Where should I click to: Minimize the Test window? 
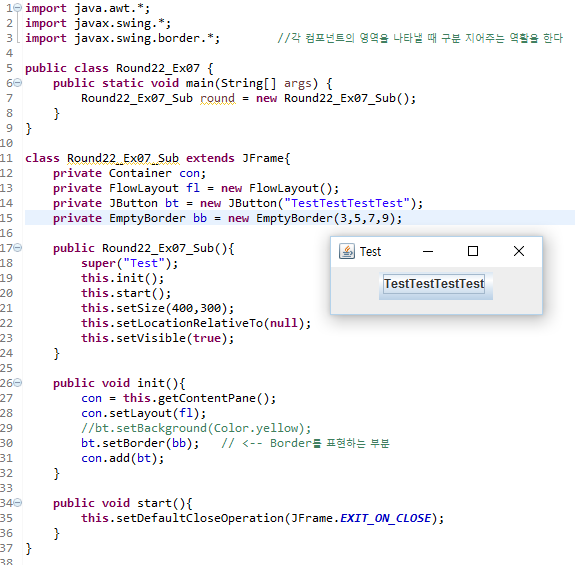(x=428, y=252)
